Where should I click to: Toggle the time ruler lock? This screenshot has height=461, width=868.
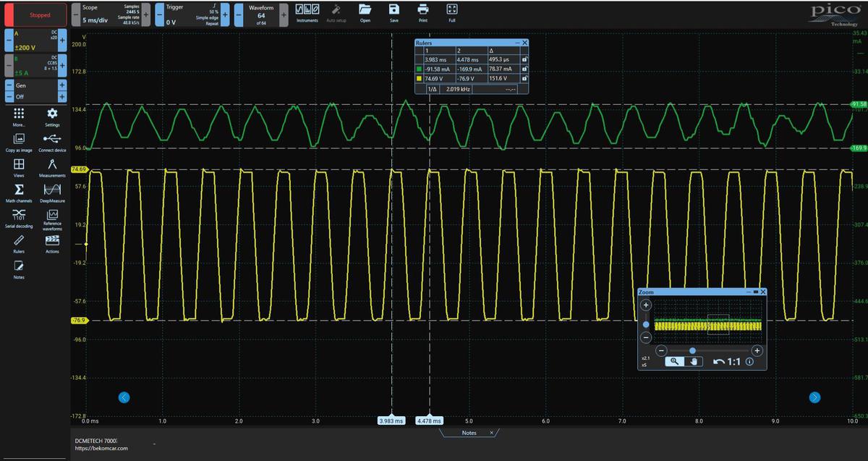524,59
